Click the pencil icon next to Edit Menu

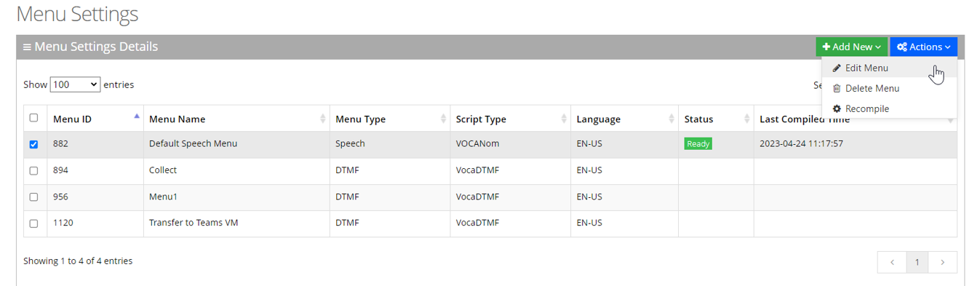point(837,68)
